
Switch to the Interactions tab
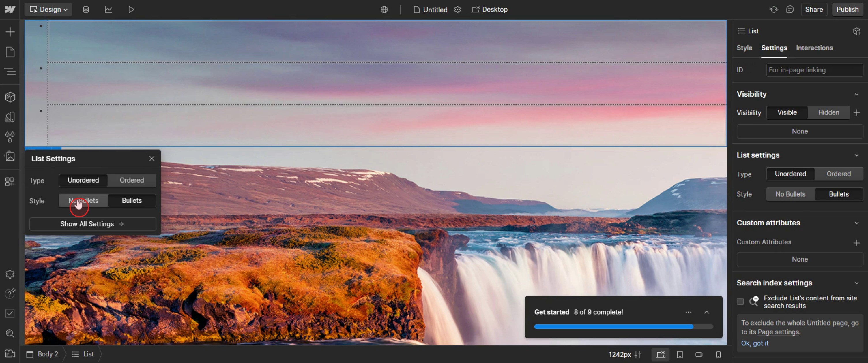(814, 48)
